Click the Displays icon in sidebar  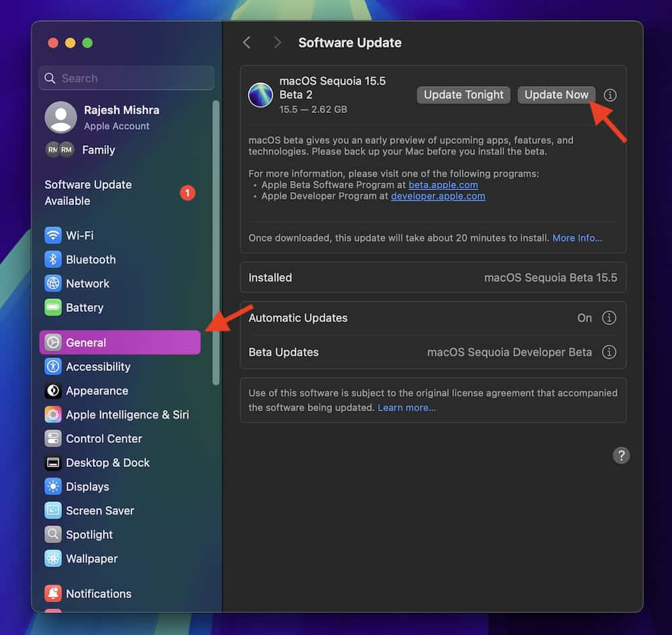pos(53,486)
